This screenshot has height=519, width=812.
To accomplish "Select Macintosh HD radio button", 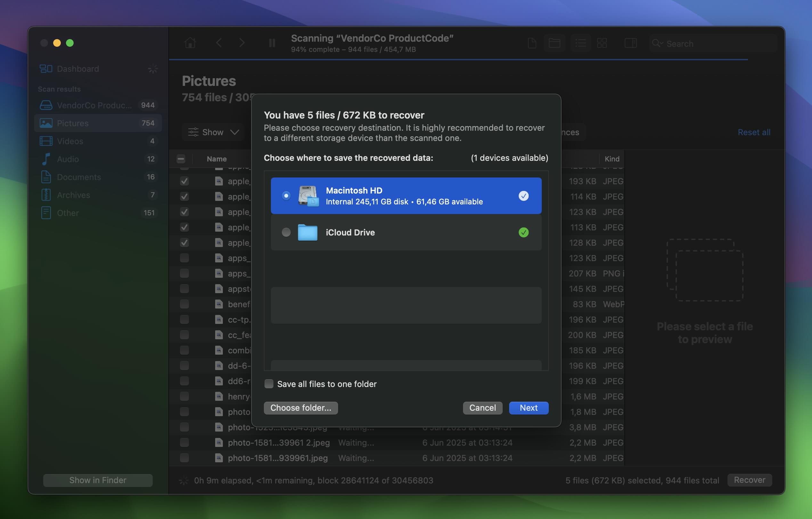I will coord(286,196).
